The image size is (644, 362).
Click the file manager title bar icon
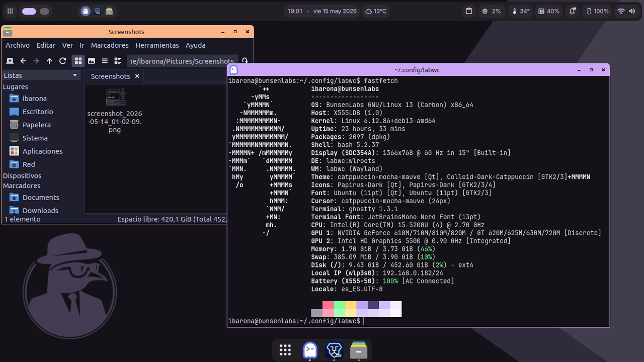8,32
